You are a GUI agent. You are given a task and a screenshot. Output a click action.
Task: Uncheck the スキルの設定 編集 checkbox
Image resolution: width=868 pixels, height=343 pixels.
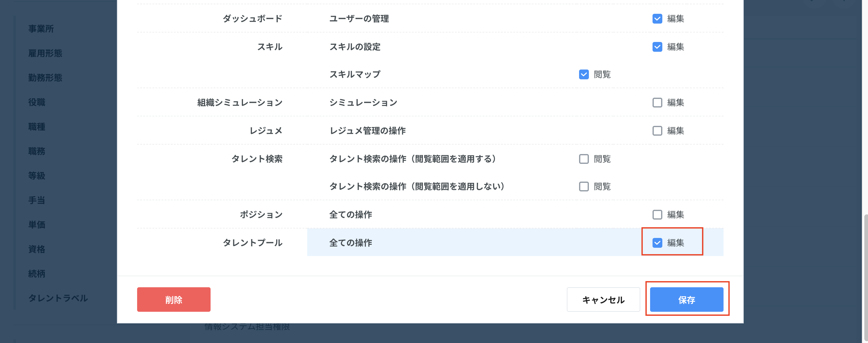657,47
